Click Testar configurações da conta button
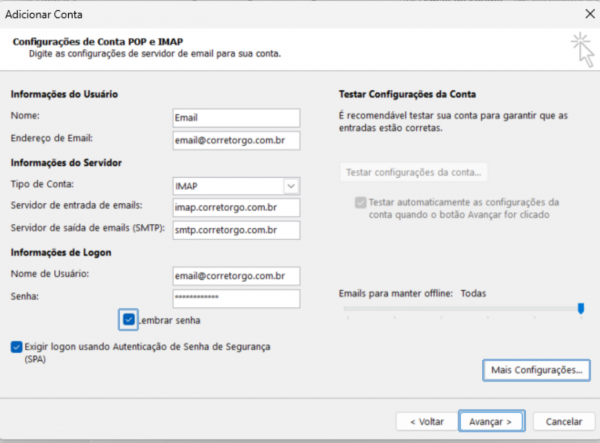This screenshot has width=600, height=443. pos(414,172)
